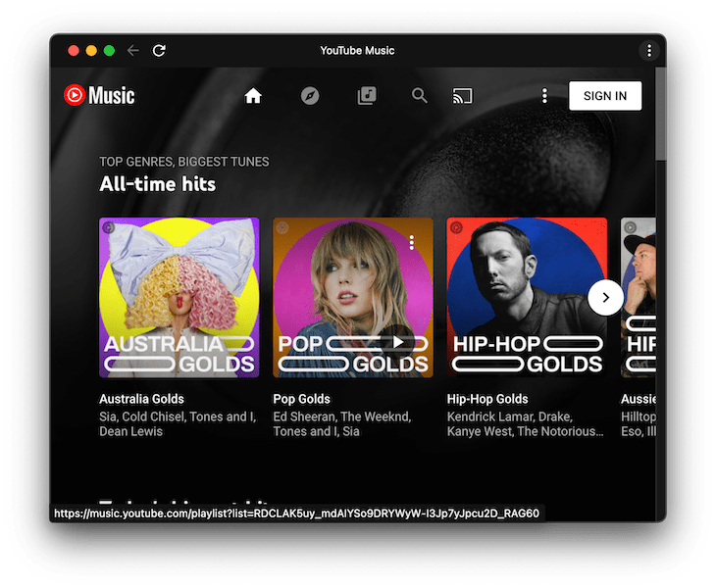Screen dimensions: 716x588
Task: Click the YouTube Music logo
Action: tap(99, 95)
